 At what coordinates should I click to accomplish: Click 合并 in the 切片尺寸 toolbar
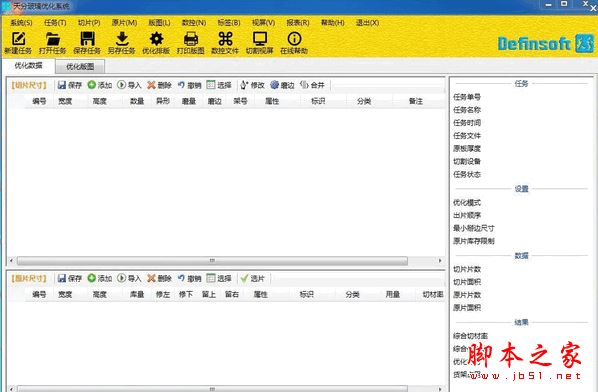[x=312, y=85]
